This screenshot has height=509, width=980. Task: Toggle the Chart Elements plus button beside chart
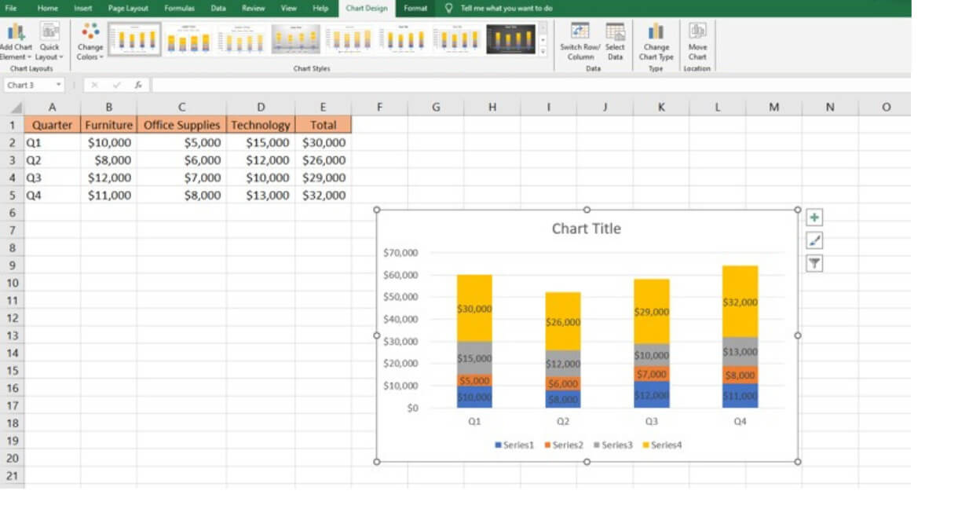(814, 217)
